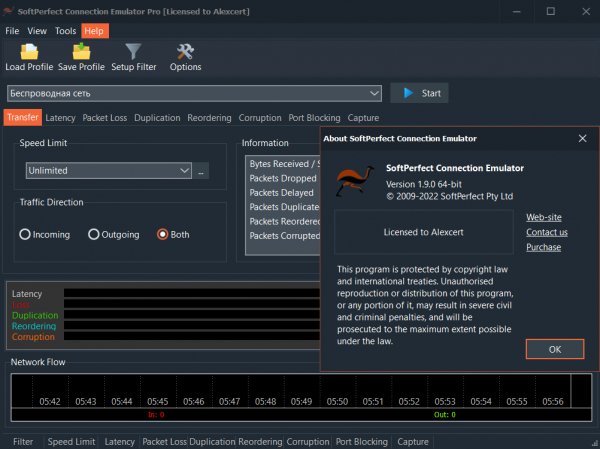Click Capture in the status bar
This screenshot has height=449, width=600.
[412, 441]
